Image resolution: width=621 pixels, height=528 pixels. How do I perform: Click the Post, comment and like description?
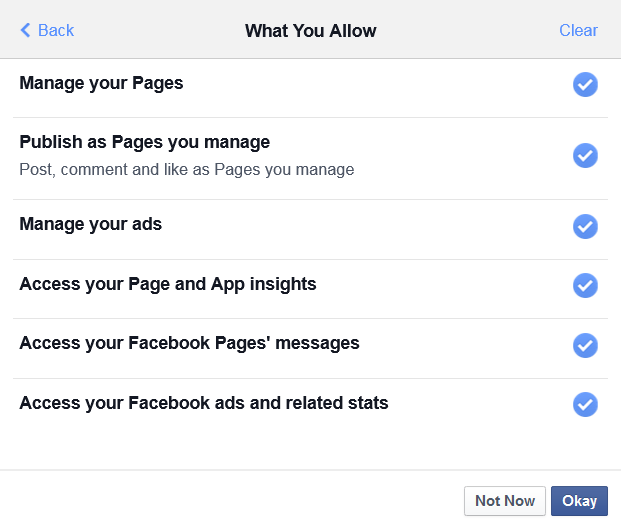point(186,170)
